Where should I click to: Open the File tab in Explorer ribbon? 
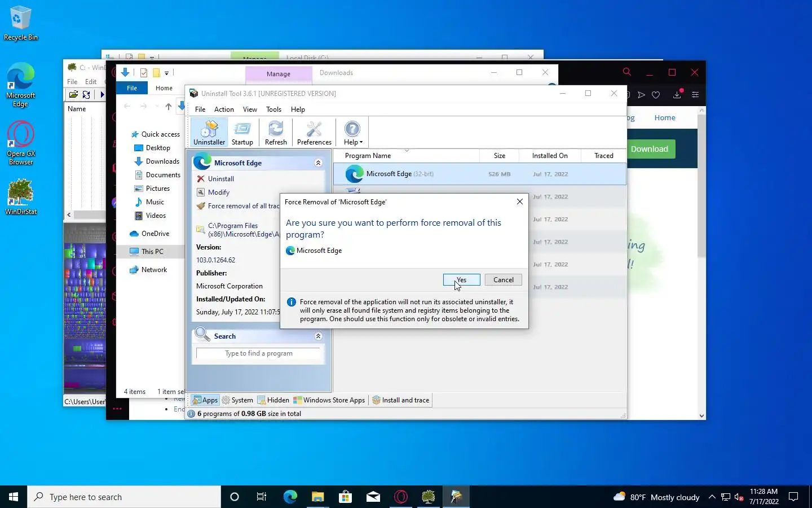coord(132,88)
